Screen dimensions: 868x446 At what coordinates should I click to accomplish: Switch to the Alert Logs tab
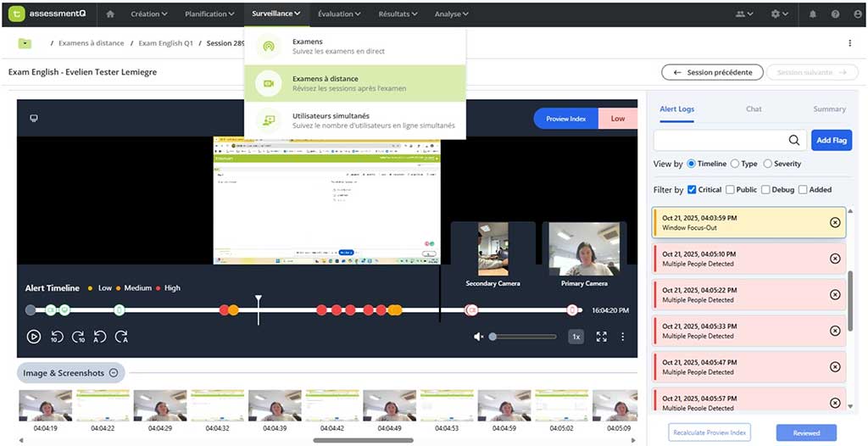pyautogui.click(x=676, y=109)
